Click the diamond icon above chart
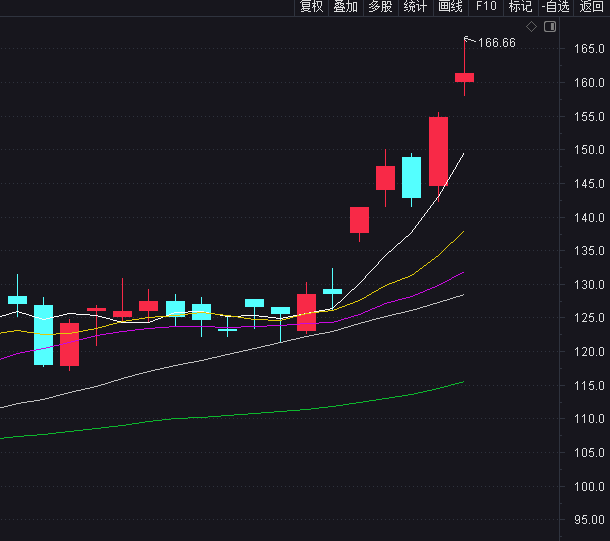The width and height of the screenshot is (610, 541). pyautogui.click(x=531, y=27)
